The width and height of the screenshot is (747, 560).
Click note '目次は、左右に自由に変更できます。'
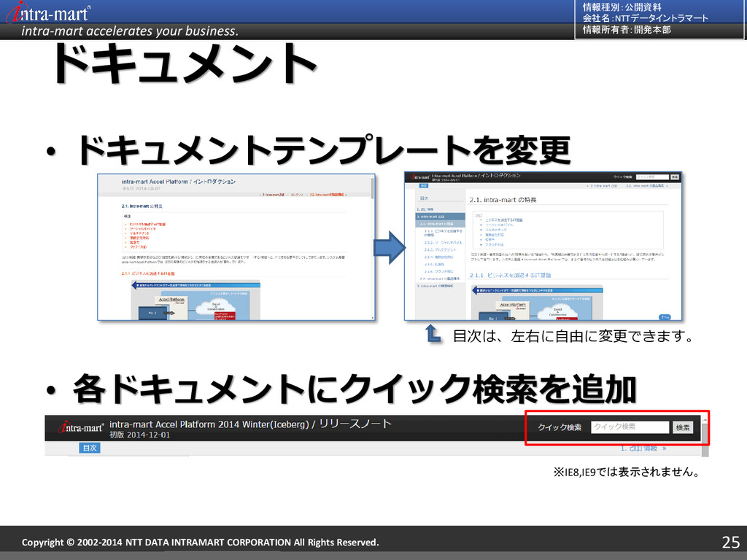tap(574, 336)
